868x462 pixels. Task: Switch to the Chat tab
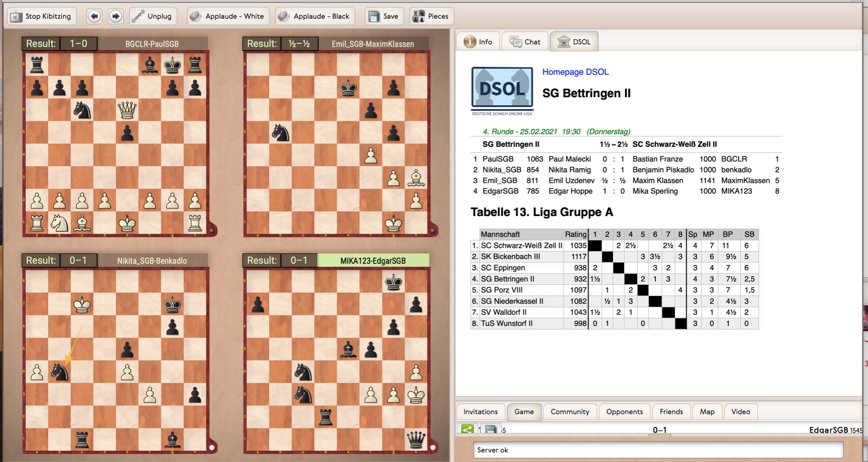[x=525, y=41]
